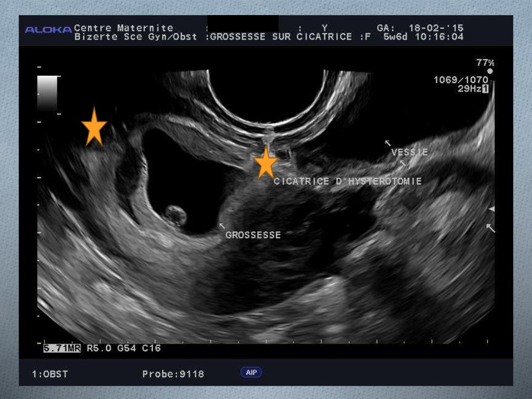Click the grayscale gradient bar
532x399 pixels.
tap(47, 94)
